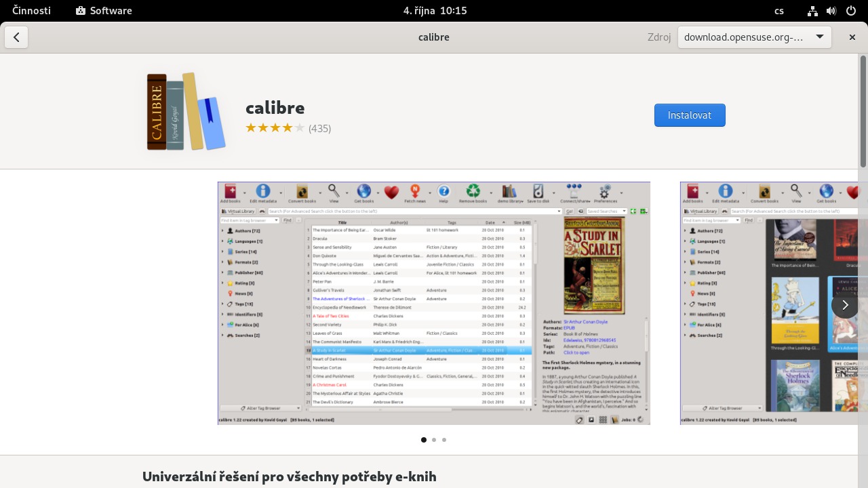Close the Software window
Screen dimensions: 868x488
coord(852,37)
